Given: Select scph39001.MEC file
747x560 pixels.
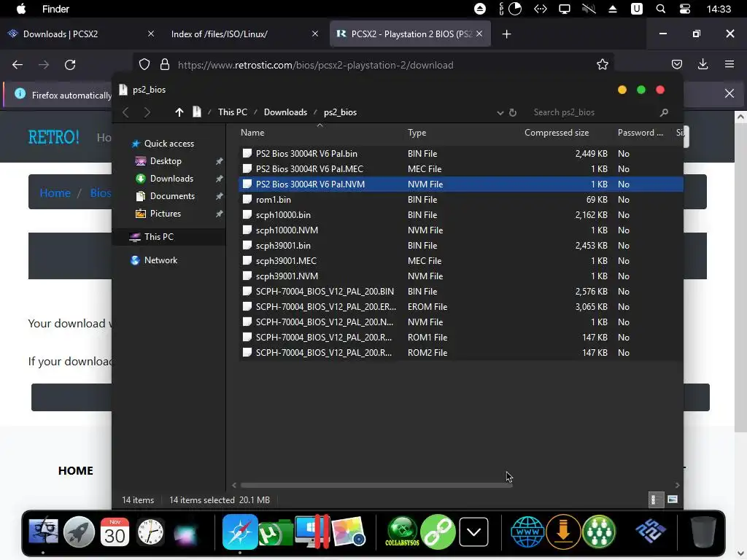Looking at the screenshot, I should [x=460, y=261].
